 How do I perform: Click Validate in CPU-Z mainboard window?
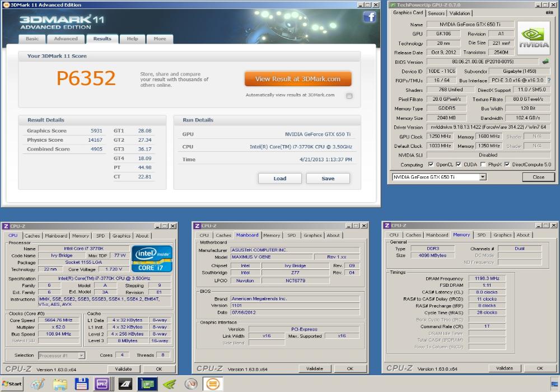click(x=314, y=368)
